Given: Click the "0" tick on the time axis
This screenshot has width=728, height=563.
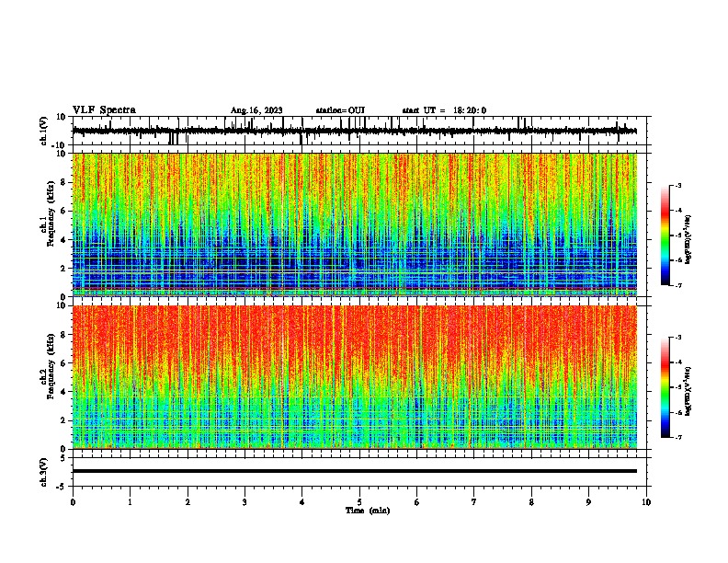Looking at the screenshot, I should tap(73, 502).
